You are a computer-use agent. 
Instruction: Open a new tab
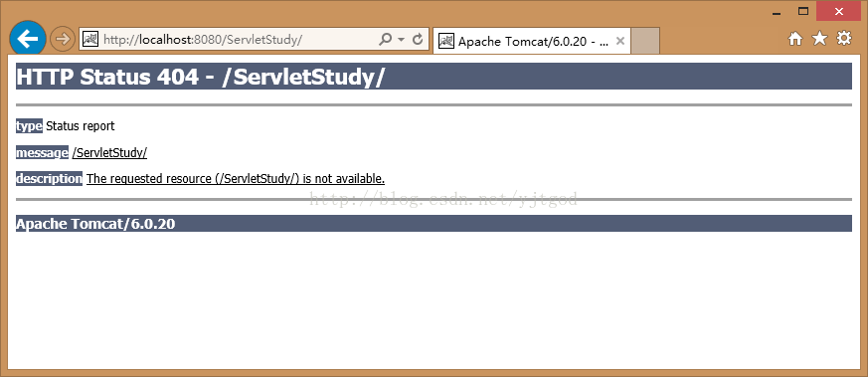(x=645, y=41)
